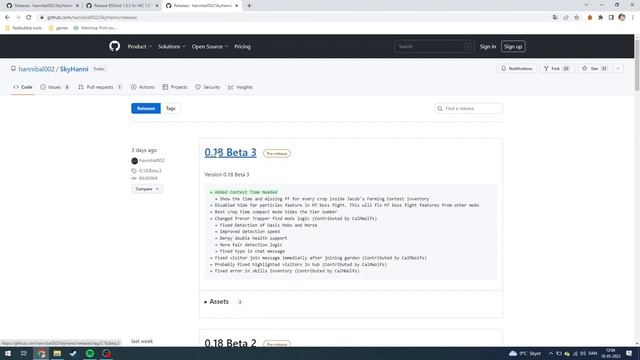This screenshot has height=360, width=640.
Task: Open Windows Start menu
Action: [8, 353]
